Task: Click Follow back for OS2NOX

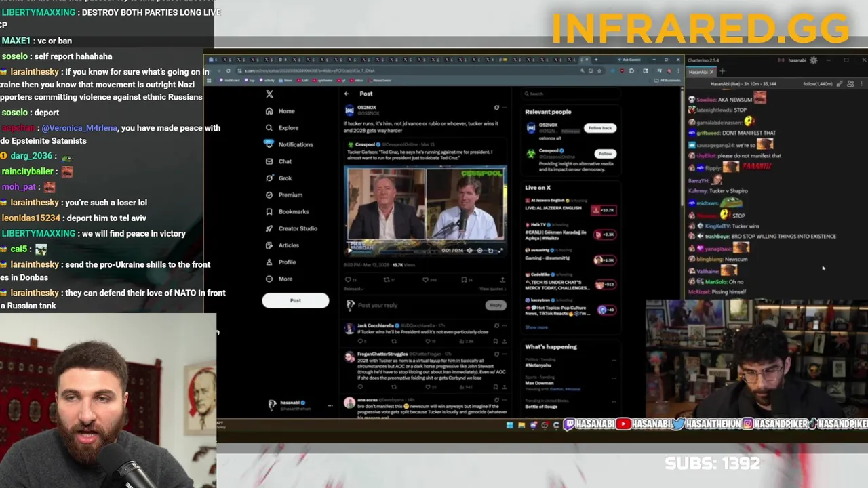Action: (x=599, y=128)
